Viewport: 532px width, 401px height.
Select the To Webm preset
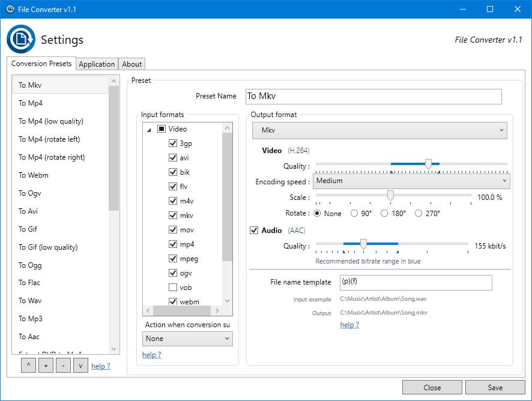[61, 175]
